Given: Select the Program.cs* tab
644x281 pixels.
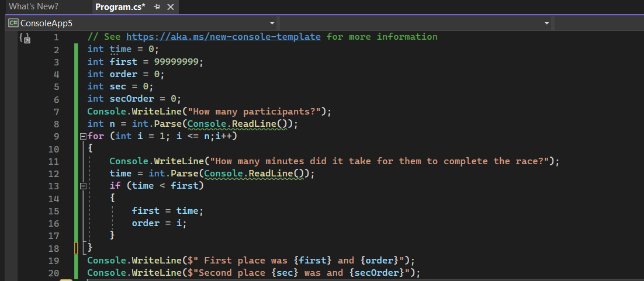Looking at the screenshot, I should (120, 6).
